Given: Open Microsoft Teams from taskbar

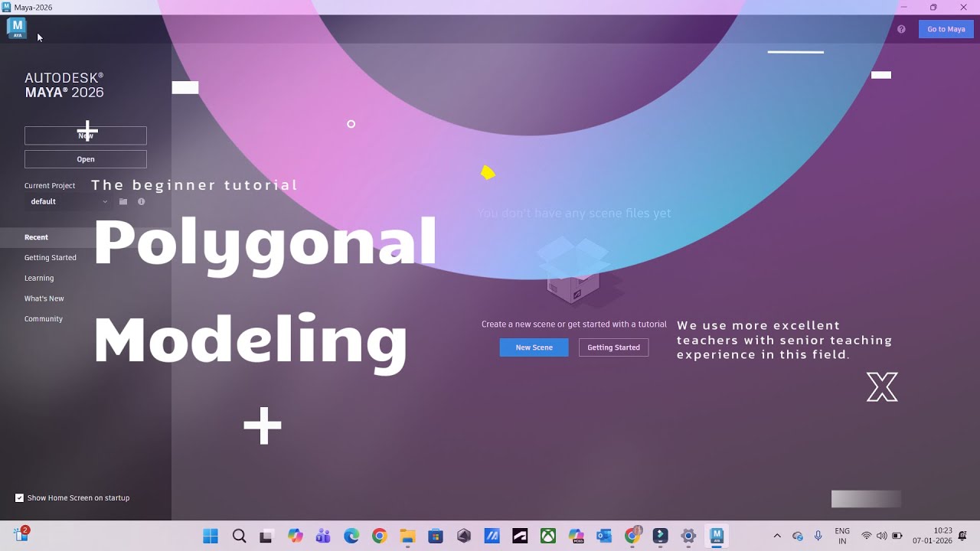Looking at the screenshot, I should tap(323, 536).
